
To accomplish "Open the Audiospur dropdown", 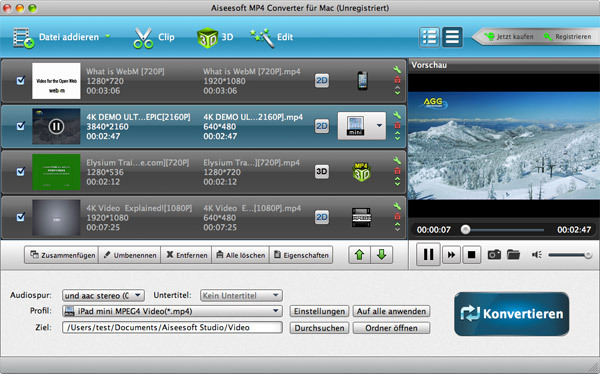I will [103, 296].
